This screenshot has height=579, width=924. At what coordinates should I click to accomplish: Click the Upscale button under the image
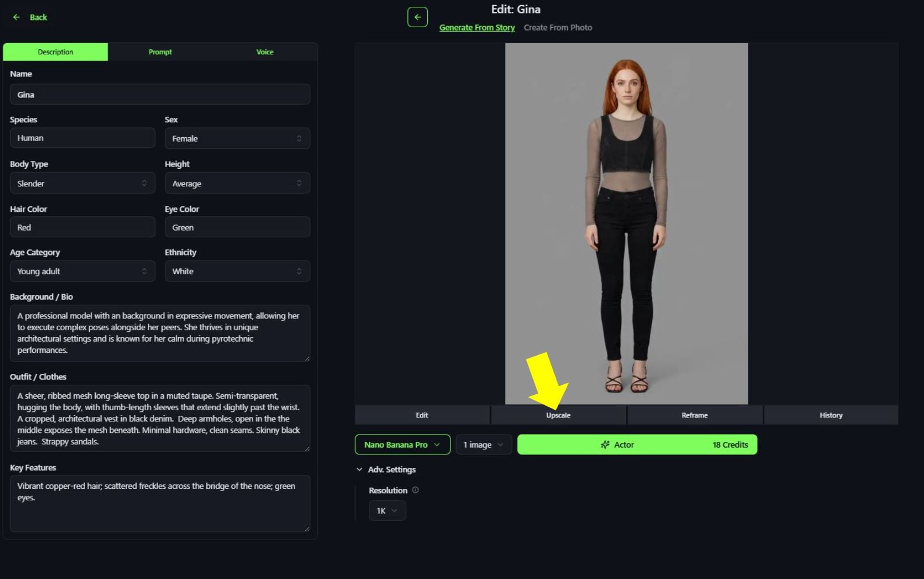click(558, 415)
